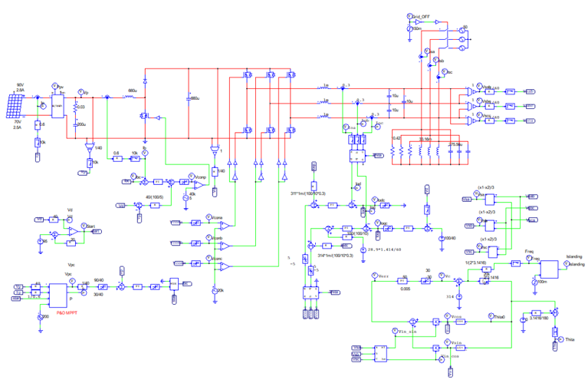Click the Vcona probe

tap(209, 217)
